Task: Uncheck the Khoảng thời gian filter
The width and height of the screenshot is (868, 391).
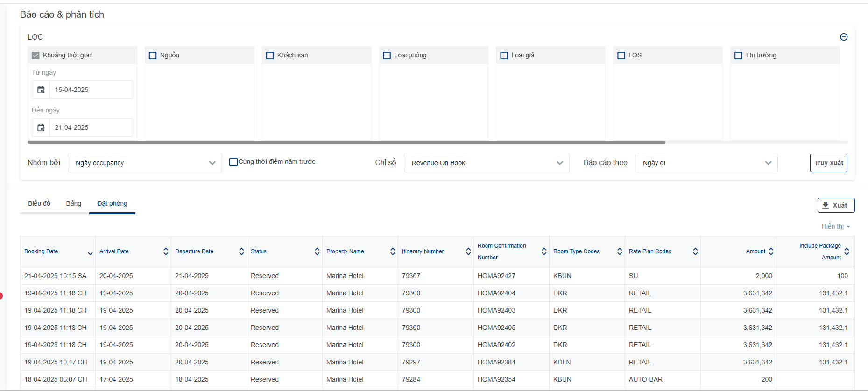Action: click(35, 56)
